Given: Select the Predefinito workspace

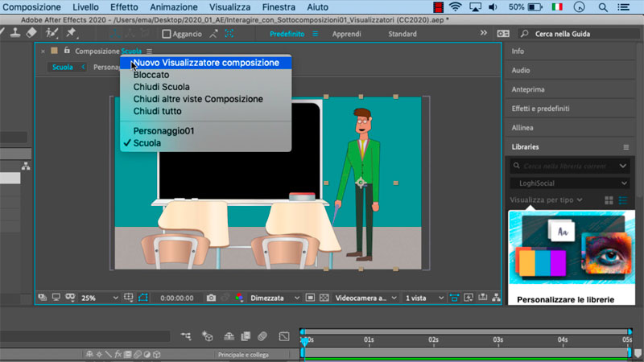Looking at the screenshot, I should click(x=287, y=34).
